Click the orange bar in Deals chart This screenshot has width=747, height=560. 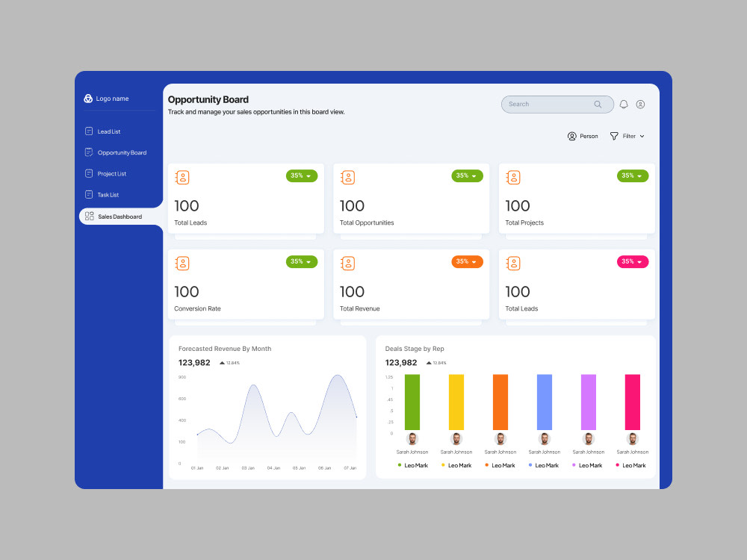click(500, 402)
